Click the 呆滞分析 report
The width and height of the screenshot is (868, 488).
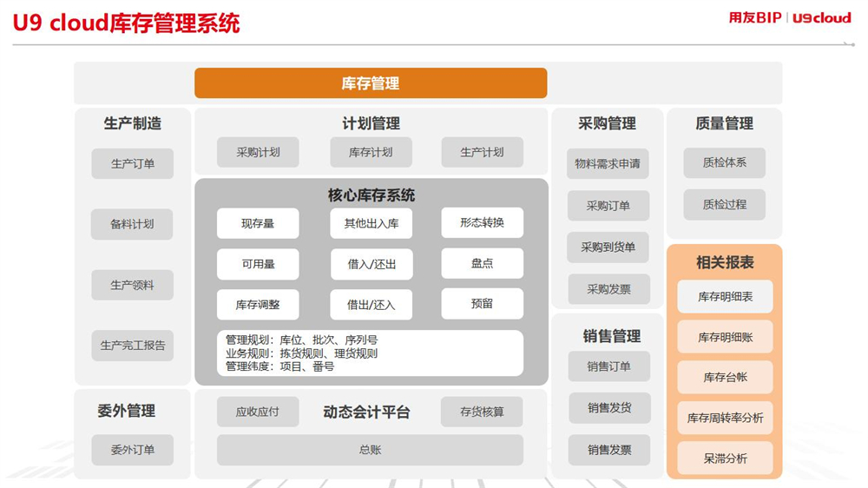point(725,458)
